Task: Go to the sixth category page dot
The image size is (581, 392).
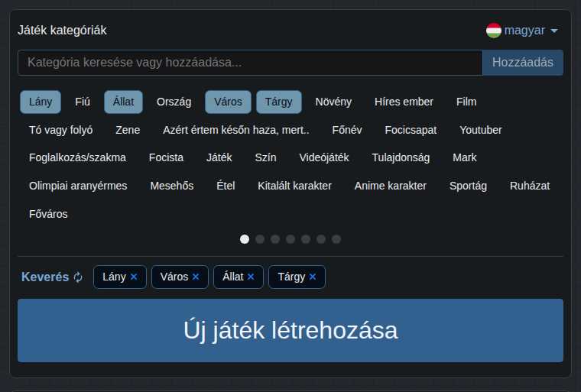Action: pos(321,239)
